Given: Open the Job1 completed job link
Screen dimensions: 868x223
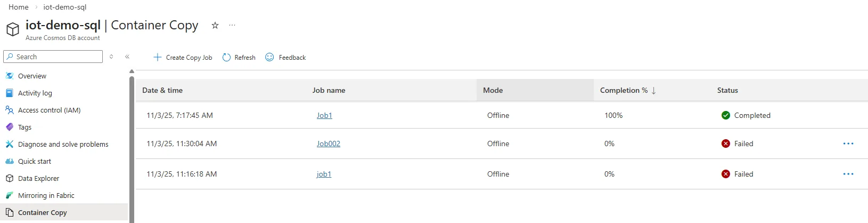Looking at the screenshot, I should (324, 116).
